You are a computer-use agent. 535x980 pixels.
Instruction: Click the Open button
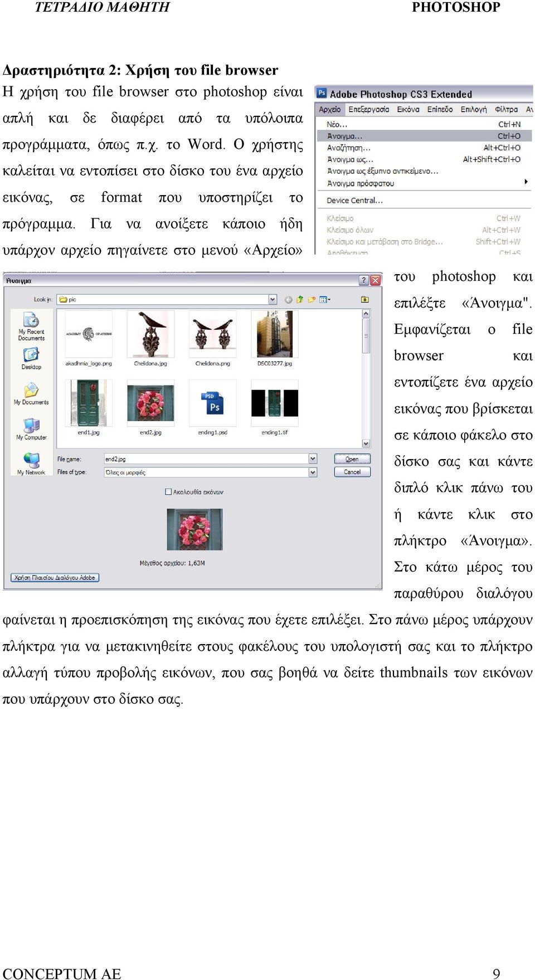pos(352,459)
